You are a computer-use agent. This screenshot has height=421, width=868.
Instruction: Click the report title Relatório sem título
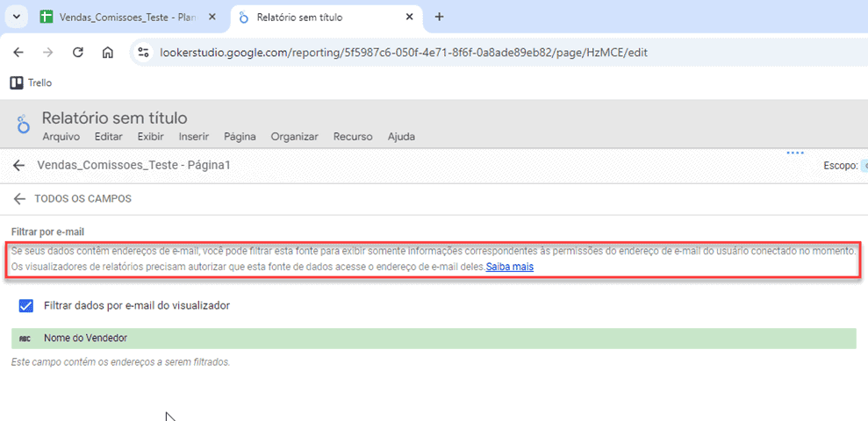(114, 118)
